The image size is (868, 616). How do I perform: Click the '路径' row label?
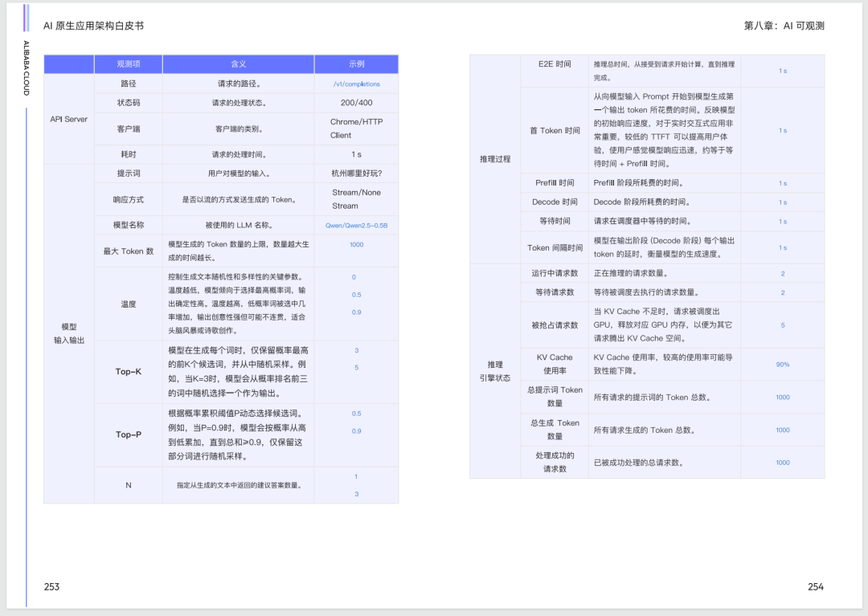(x=129, y=84)
